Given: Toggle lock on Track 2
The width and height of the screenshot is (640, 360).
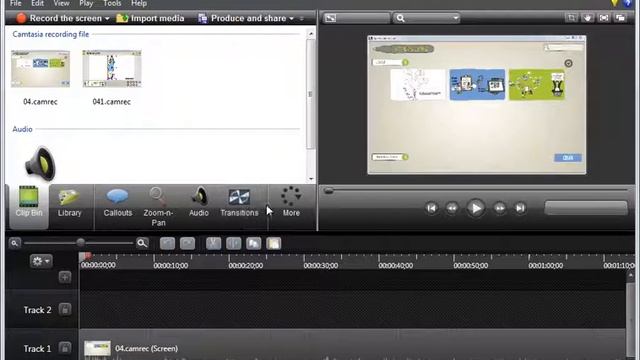Looking at the screenshot, I should click(64, 309).
